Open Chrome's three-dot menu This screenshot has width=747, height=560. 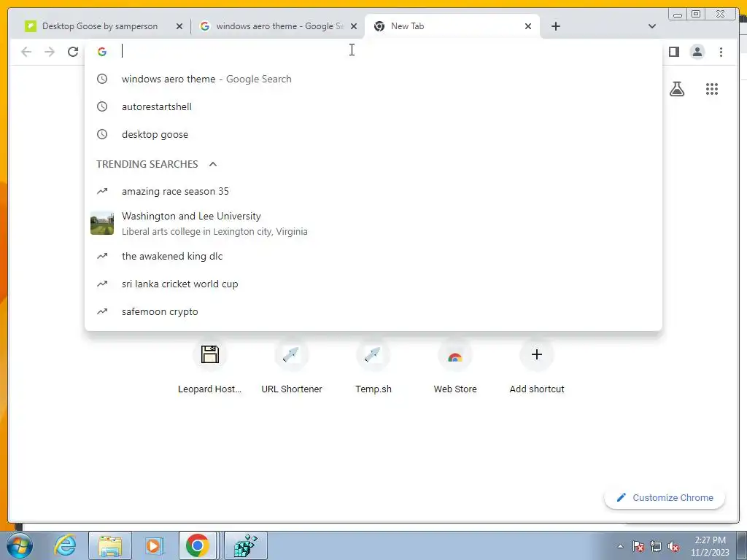[x=721, y=52]
